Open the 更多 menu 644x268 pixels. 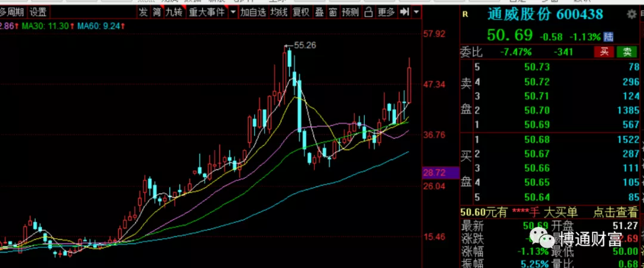point(386,13)
